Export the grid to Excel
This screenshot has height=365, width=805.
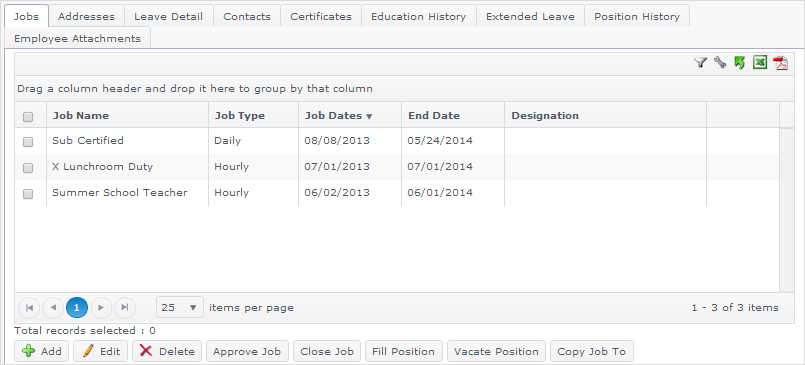(x=760, y=63)
